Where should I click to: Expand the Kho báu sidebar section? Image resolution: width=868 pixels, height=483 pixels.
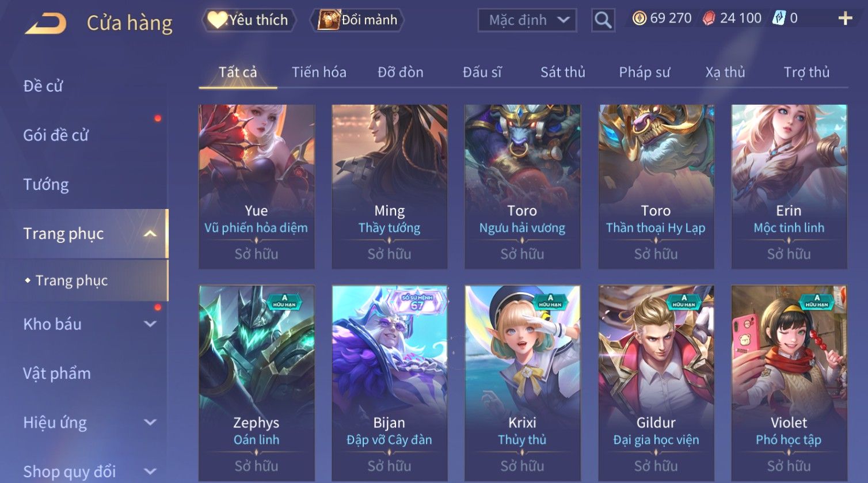150,324
